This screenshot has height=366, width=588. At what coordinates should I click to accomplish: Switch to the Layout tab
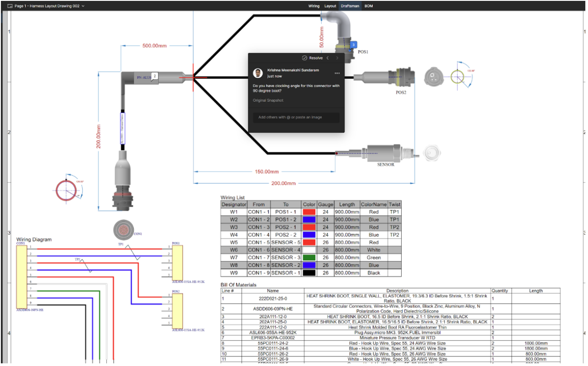pos(330,6)
